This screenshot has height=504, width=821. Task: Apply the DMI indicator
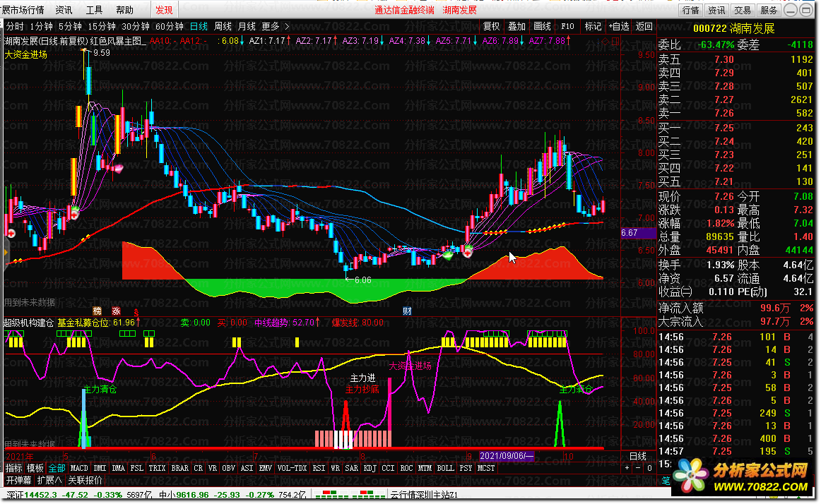[100, 468]
